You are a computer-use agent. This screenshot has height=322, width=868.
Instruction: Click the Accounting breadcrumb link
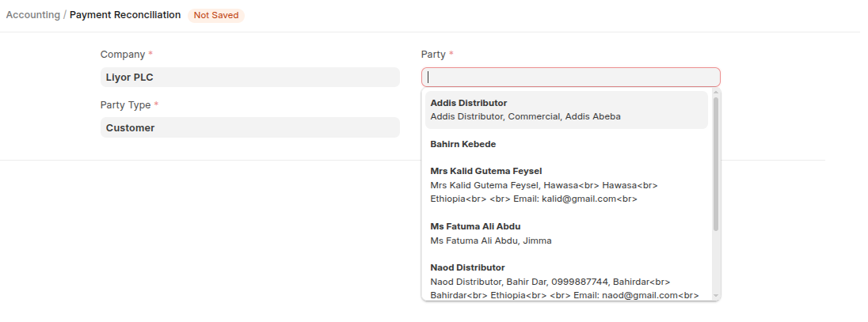[x=32, y=15]
